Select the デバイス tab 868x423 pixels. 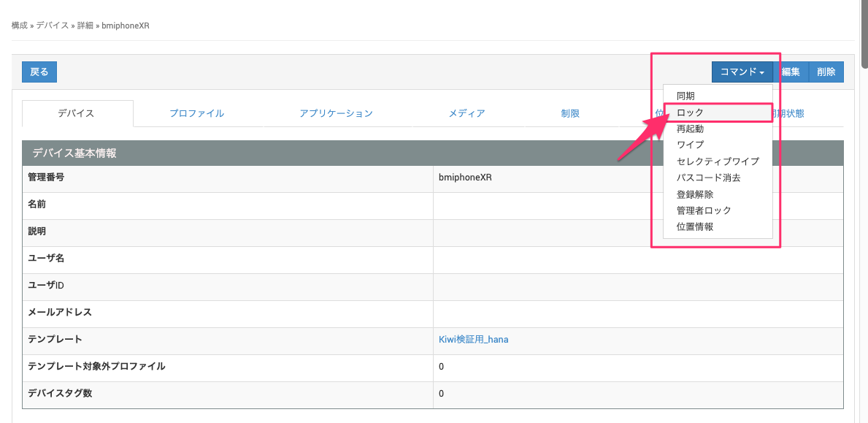77,113
